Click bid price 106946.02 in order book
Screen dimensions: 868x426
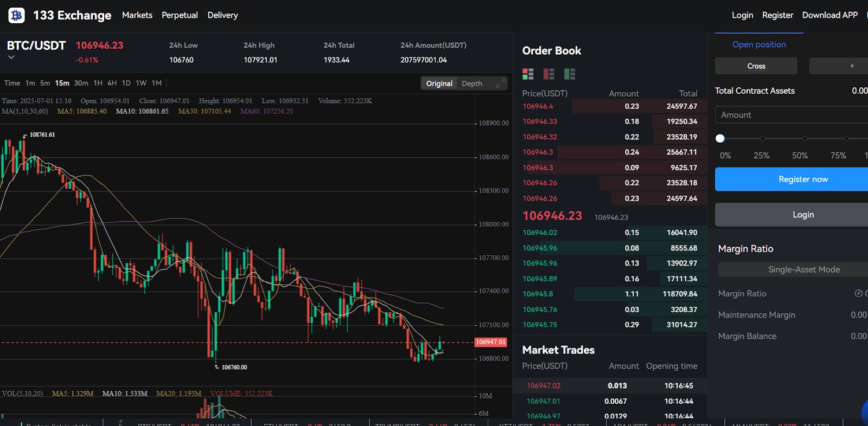tap(540, 233)
